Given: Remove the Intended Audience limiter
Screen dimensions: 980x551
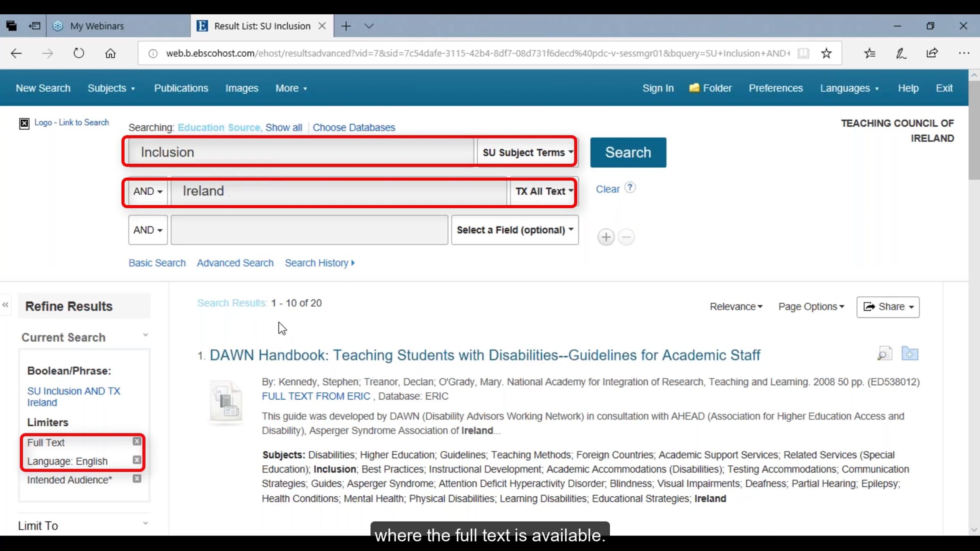Looking at the screenshot, I should pyautogui.click(x=137, y=479).
